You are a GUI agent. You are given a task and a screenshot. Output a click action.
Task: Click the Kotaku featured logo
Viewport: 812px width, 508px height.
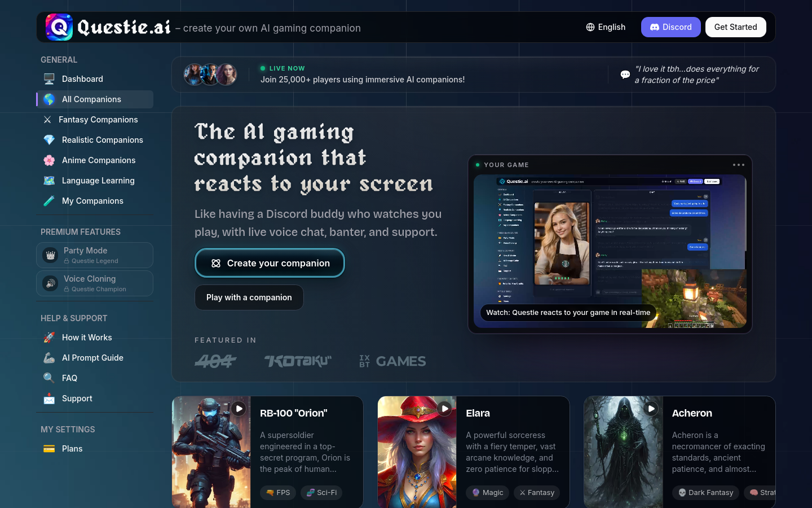(298, 361)
